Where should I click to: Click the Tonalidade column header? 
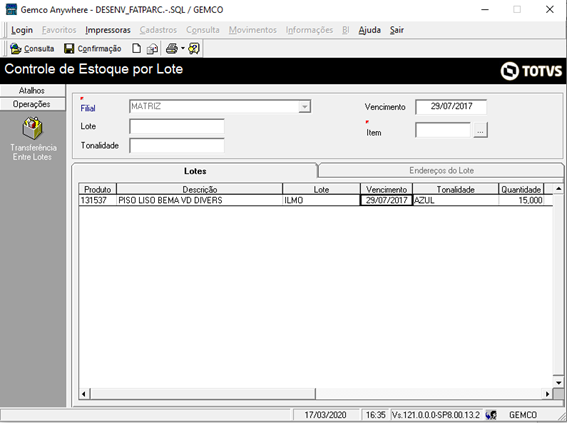coord(456,189)
